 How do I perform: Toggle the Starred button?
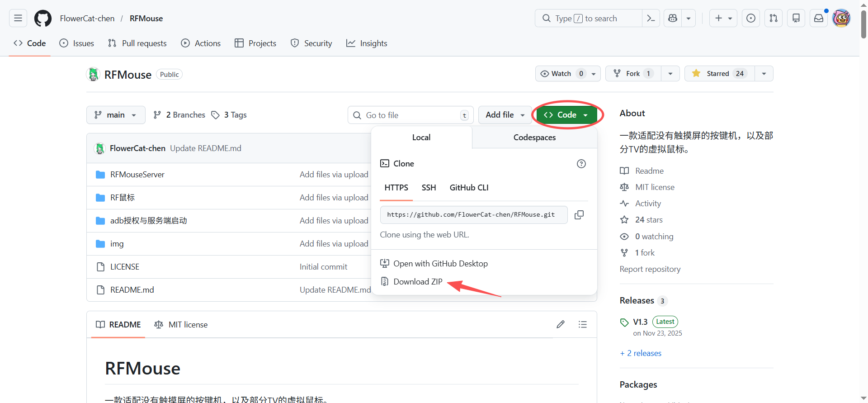[720, 74]
